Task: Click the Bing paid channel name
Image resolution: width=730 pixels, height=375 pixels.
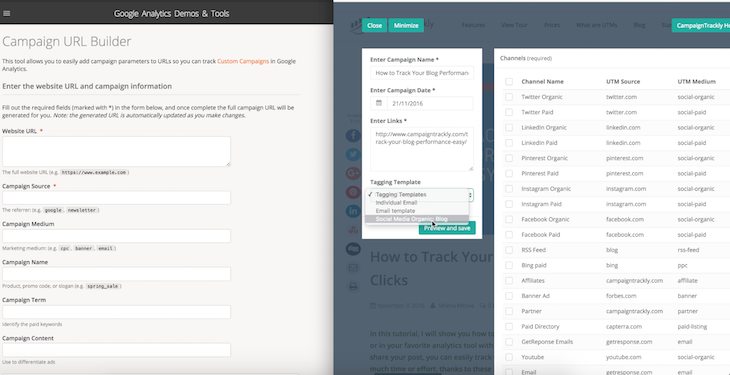Action: tap(534, 266)
